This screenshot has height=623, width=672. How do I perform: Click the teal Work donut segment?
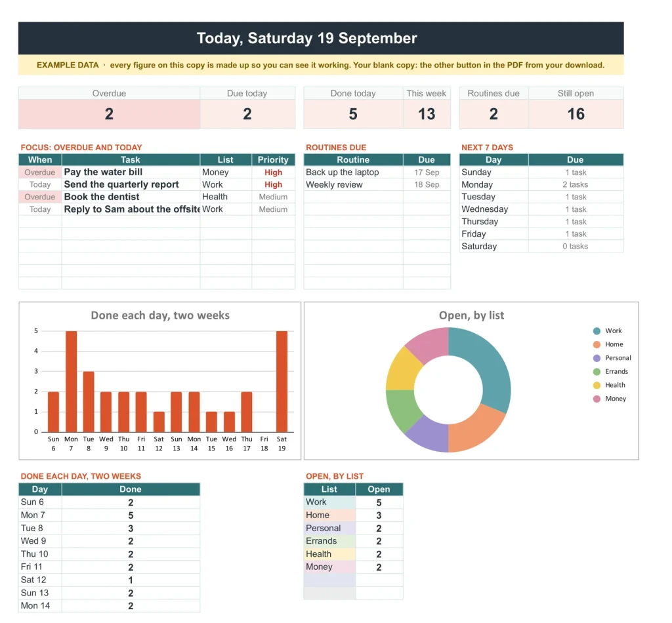tap(488, 365)
